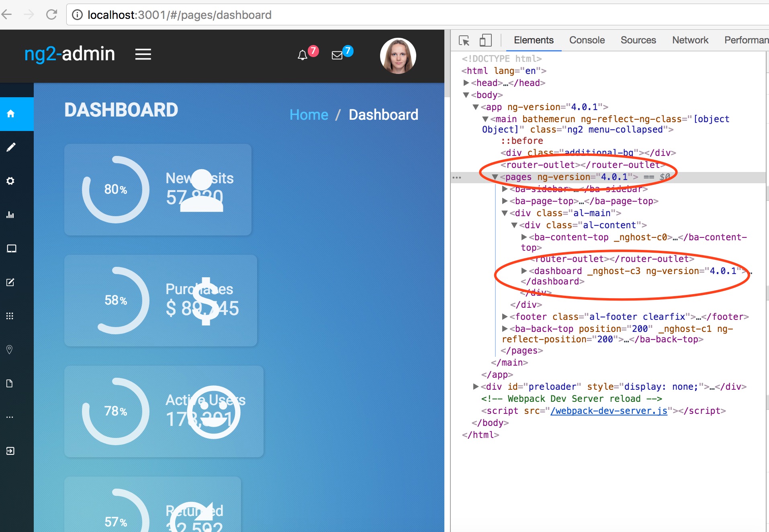Click the smiley icon on Active Users card

tap(214, 412)
